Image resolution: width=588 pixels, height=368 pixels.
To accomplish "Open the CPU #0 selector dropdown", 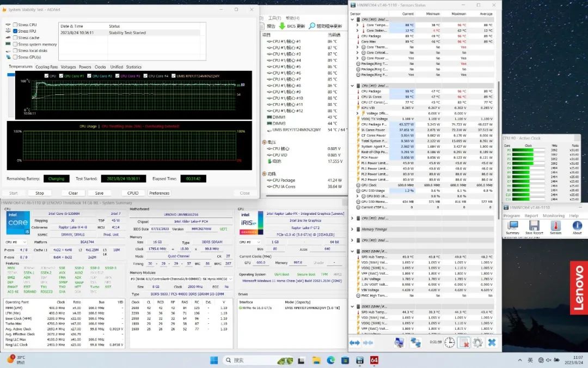I will 16,242.
